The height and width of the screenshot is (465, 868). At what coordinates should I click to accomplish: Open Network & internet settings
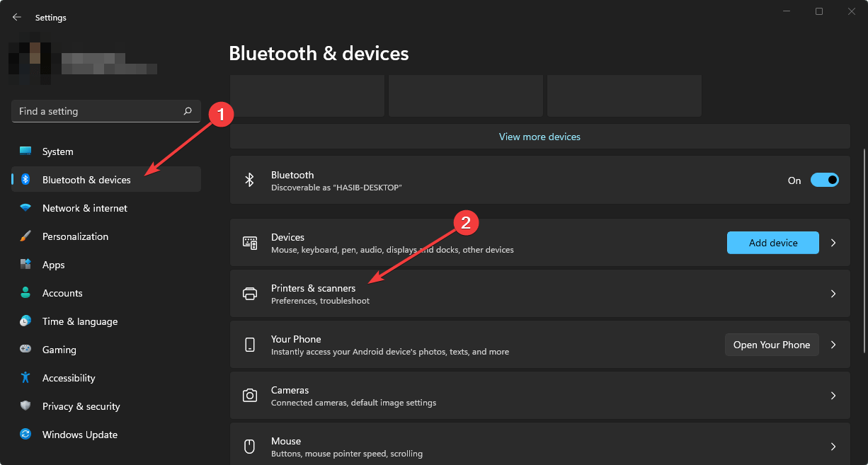84,207
